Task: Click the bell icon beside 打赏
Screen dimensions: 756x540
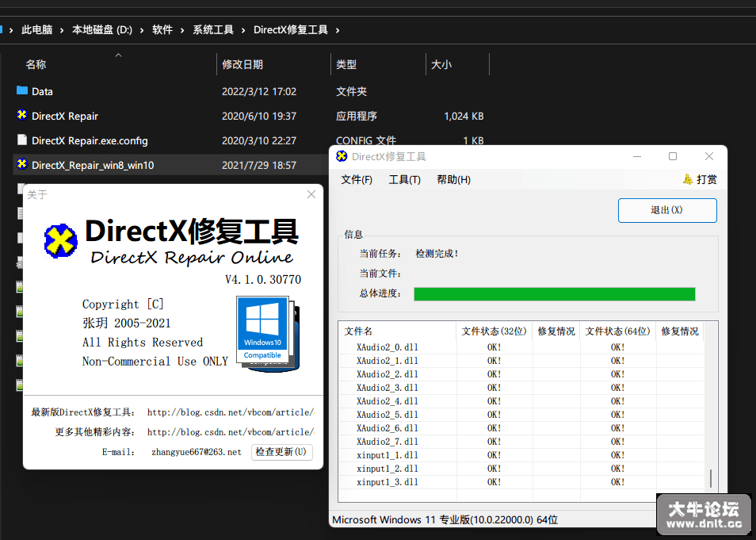Action: coord(688,179)
